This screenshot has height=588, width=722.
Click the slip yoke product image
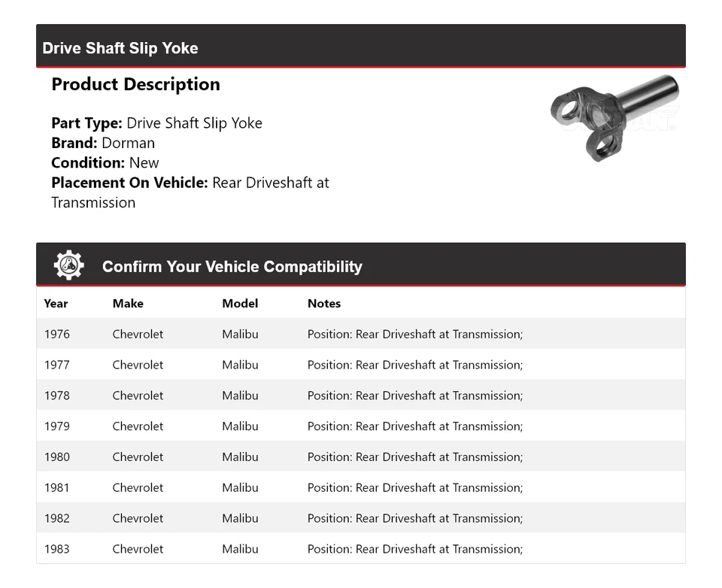(614, 117)
